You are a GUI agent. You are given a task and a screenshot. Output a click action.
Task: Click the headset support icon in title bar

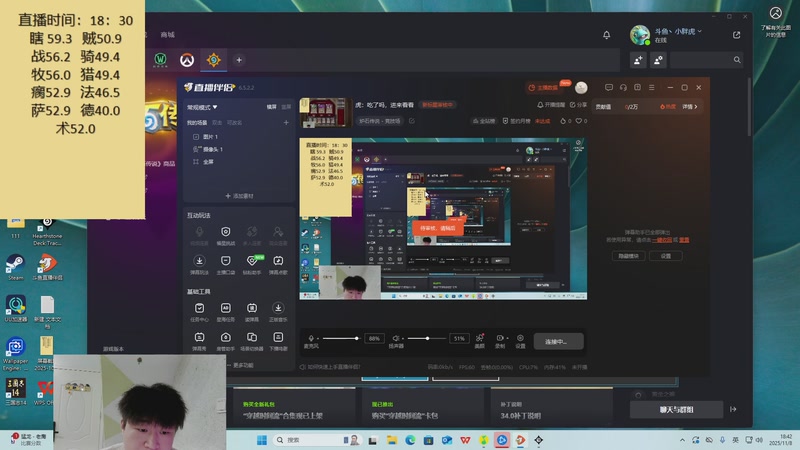[623, 87]
